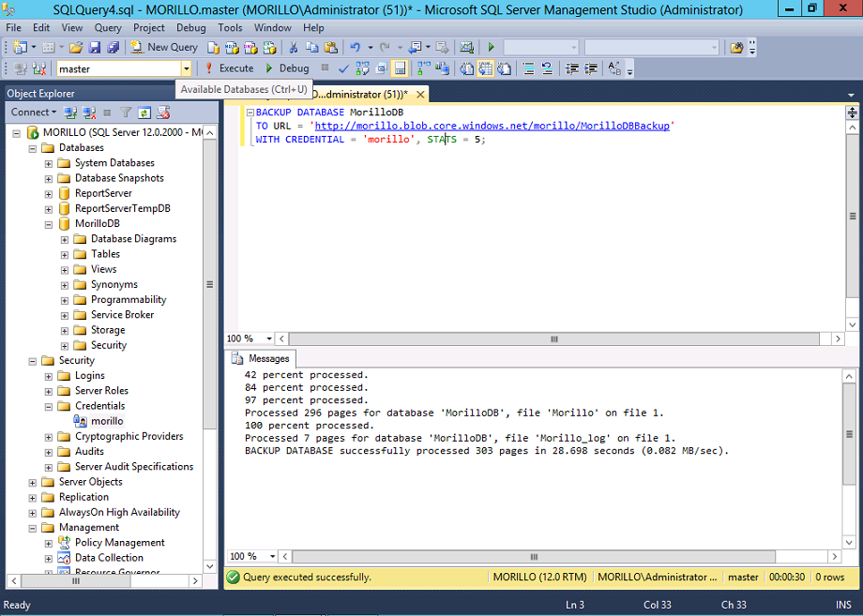Screen dimensions: 863x616
Task: Click the Paste clipboard icon
Action: (331, 48)
